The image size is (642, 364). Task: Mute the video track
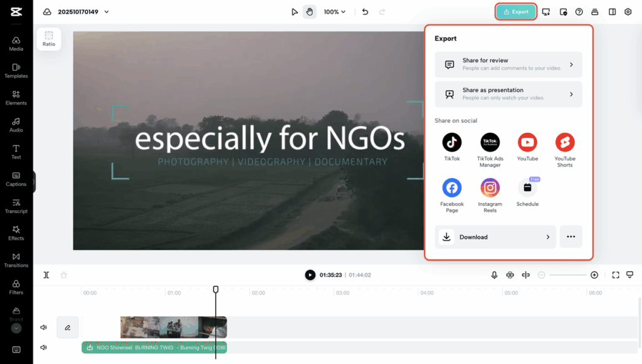[44, 327]
